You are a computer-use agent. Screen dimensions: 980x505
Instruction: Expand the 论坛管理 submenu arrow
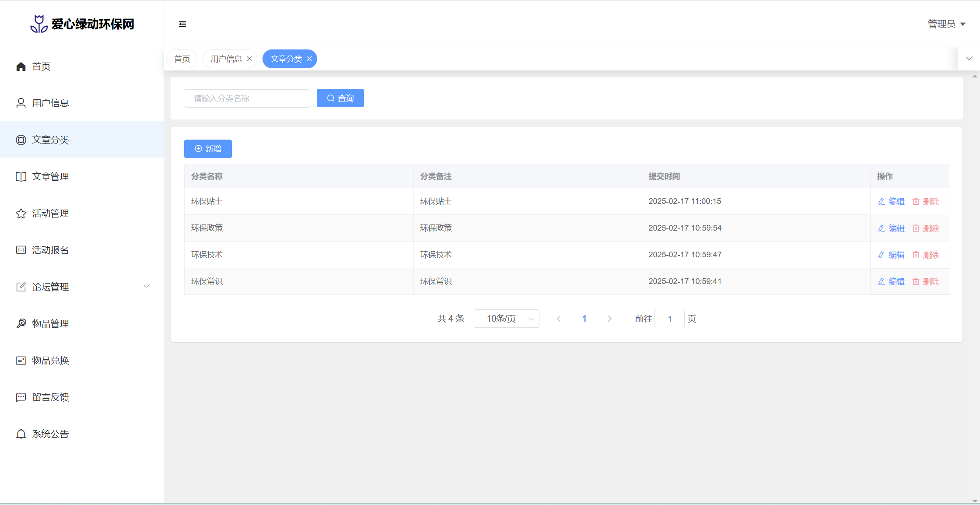coord(147,286)
